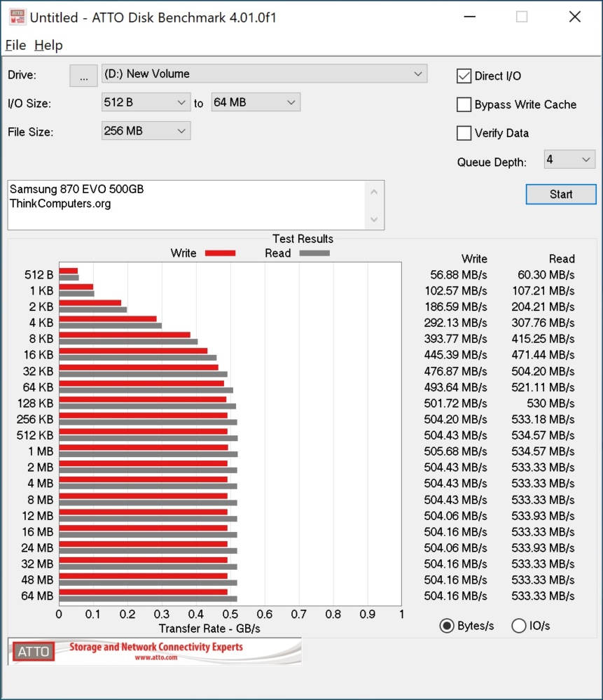The width and height of the screenshot is (603, 700).
Task: Close the ATTO Disk Benchmark window
Action: [575, 17]
